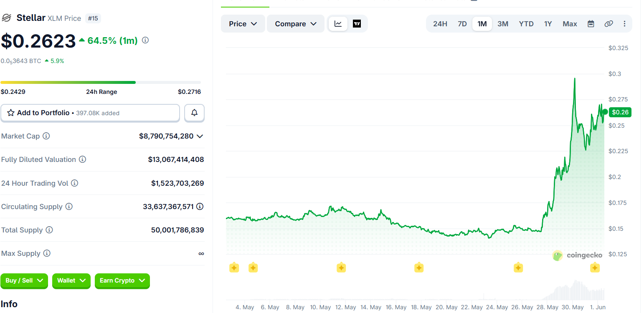This screenshot has height=313, width=644.
Task: Expand the Market Cap value chevron
Action: click(x=200, y=136)
